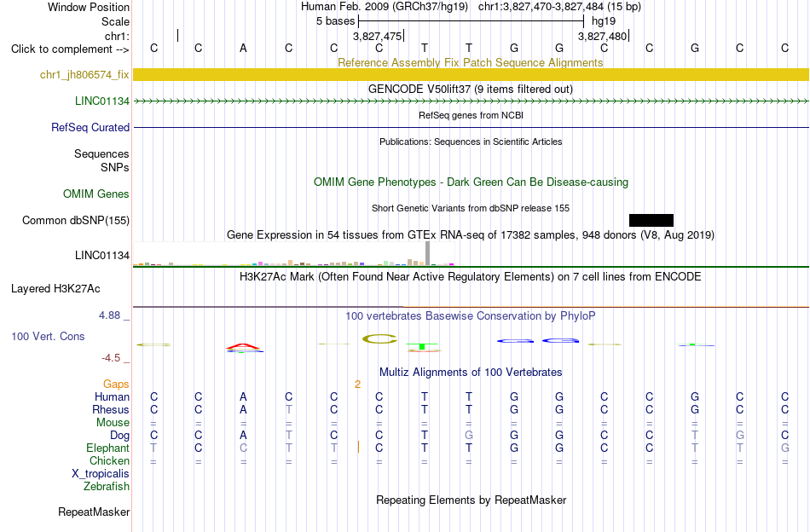Click the SNPs publications track label
The width and height of the screenshot is (810, 532).
pos(115,167)
